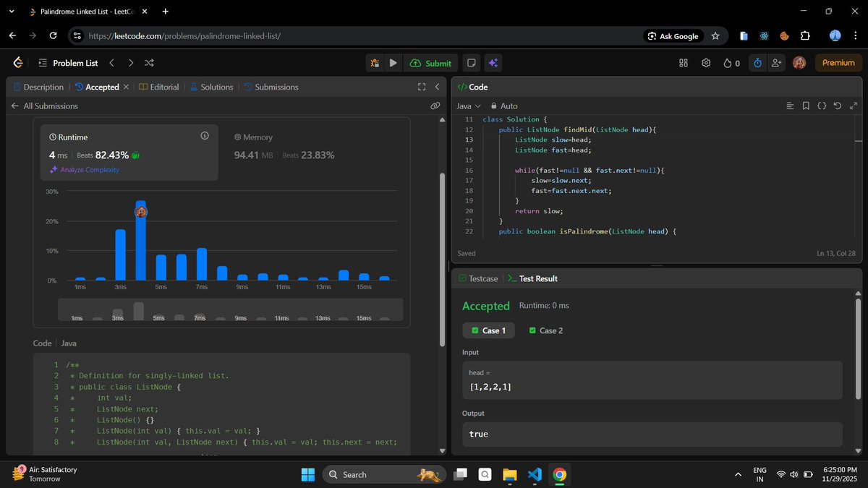Bookmark this page with the star icon
Image resolution: width=868 pixels, height=488 pixels.
click(715, 35)
